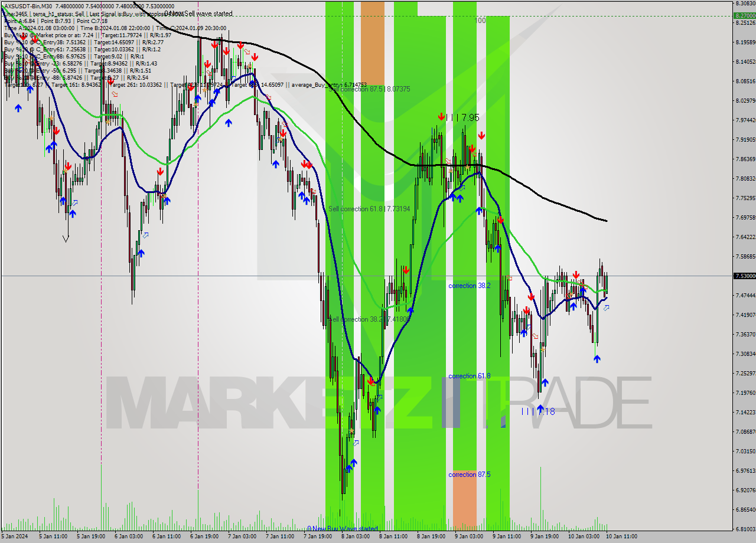
Task: Click the 7.25297 price axis value
Action: click(x=745, y=374)
